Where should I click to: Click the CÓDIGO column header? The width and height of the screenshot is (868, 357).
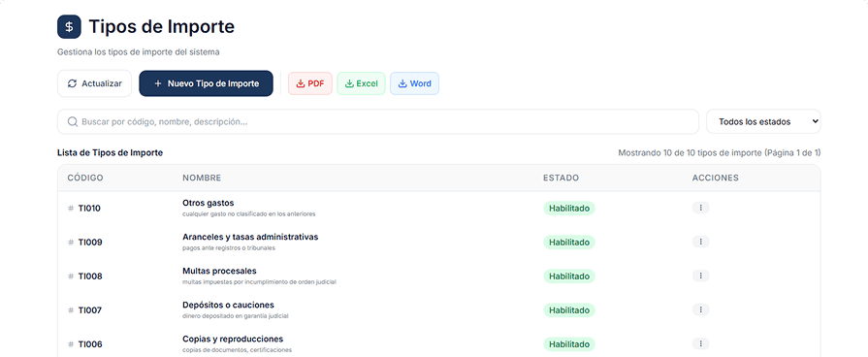point(85,178)
